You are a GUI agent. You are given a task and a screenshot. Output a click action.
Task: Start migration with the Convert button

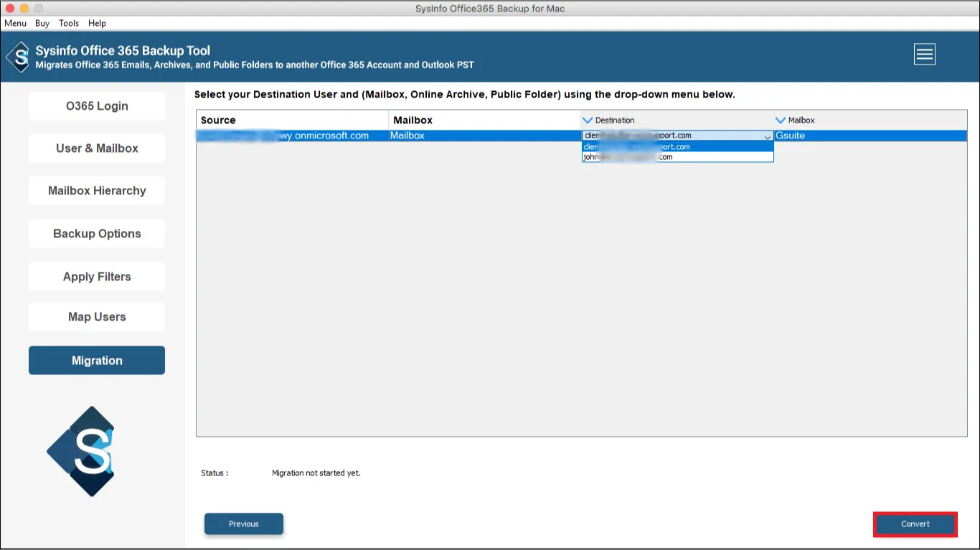click(x=915, y=524)
